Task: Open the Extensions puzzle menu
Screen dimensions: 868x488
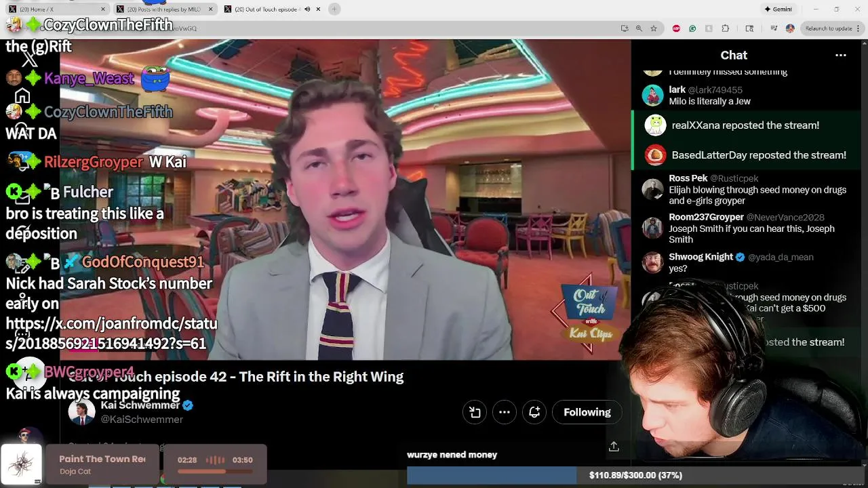Action: 726,28
